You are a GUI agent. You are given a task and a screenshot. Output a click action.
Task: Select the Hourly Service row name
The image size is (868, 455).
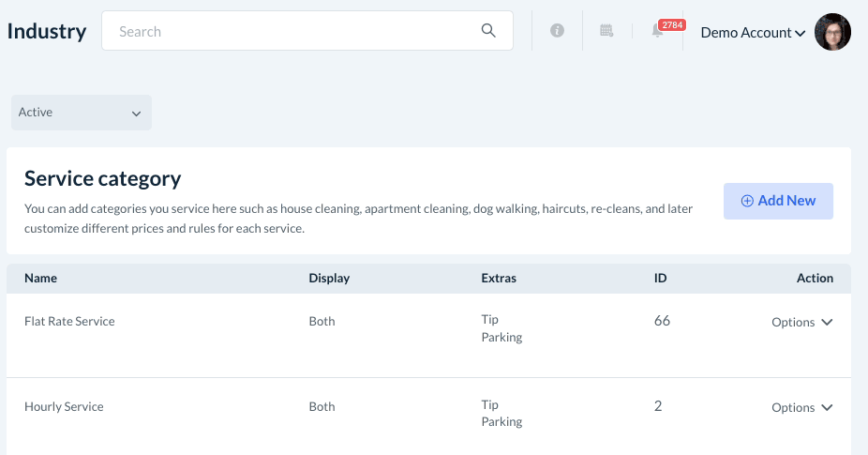[64, 406]
